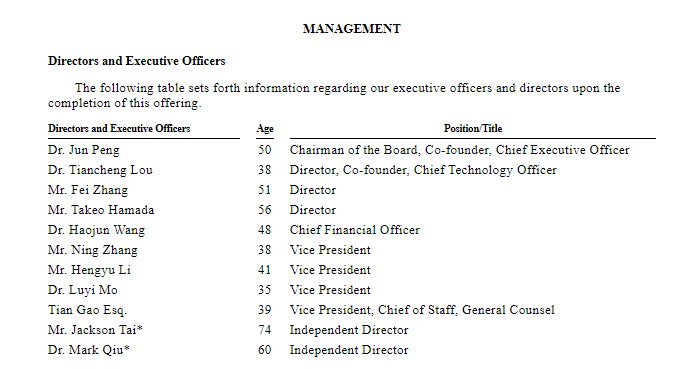Click Dr. Luyi Mo's name
This screenshot has width=690, height=369.
tap(83, 290)
